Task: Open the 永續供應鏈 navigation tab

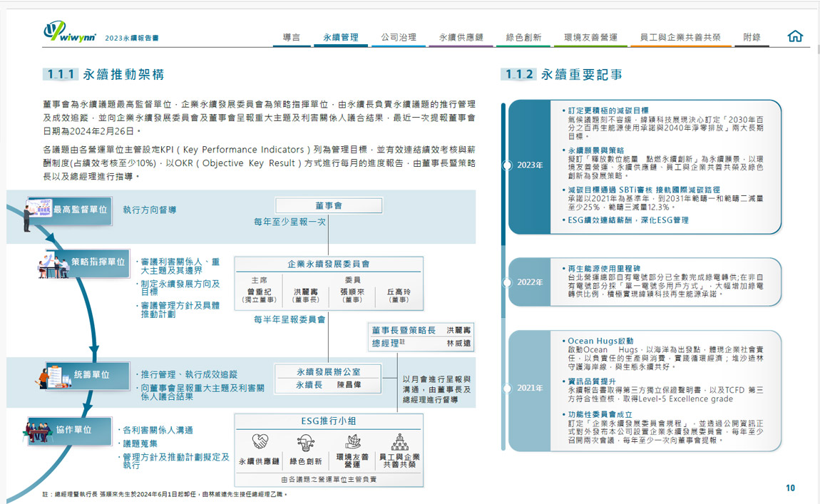Action: coord(461,37)
